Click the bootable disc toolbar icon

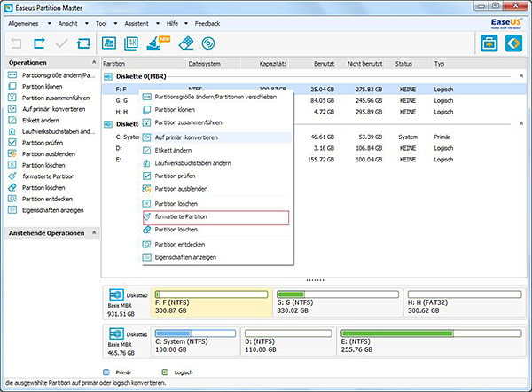point(208,43)
